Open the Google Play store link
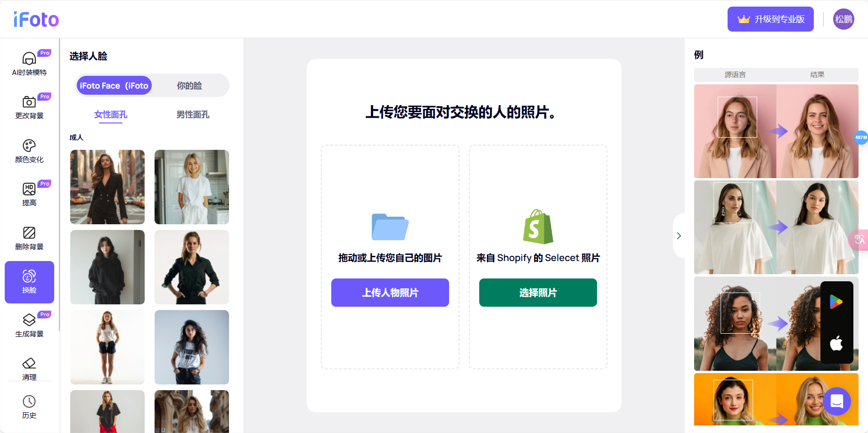Screen dimensions: 868x433 click(x=836, y=302)
